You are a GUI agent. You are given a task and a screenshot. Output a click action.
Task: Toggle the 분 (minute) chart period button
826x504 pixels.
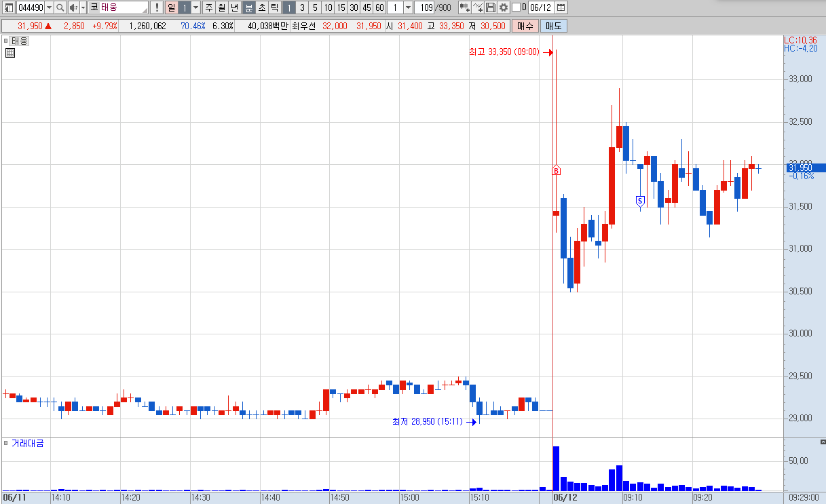click(249, 7)
